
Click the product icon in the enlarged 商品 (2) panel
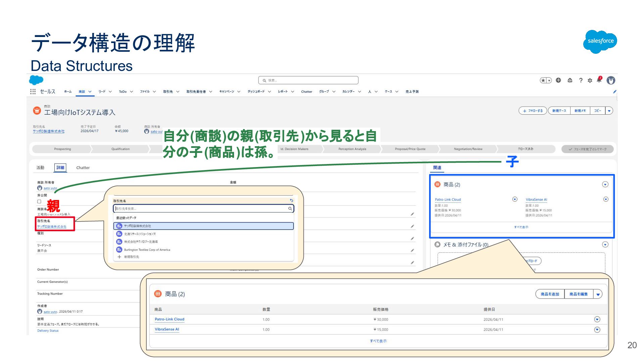(x=158, y=294)
